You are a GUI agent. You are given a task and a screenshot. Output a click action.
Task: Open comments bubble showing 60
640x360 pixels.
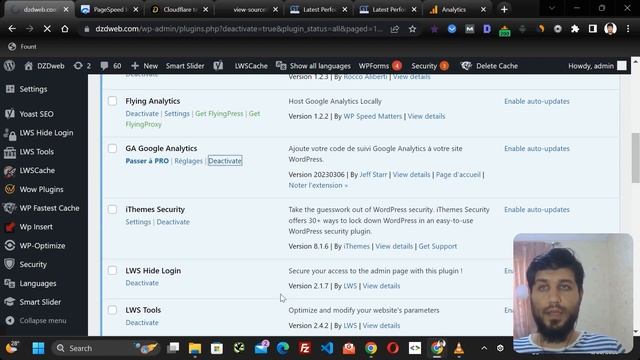point(111,66)
